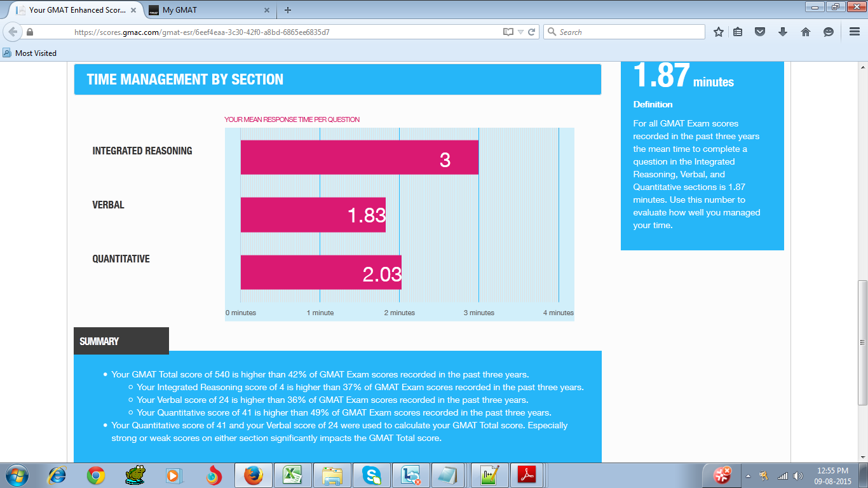The image size is (868, 488).
Task: Open the Downloads arrow icon
Action: tap(783, 32)
